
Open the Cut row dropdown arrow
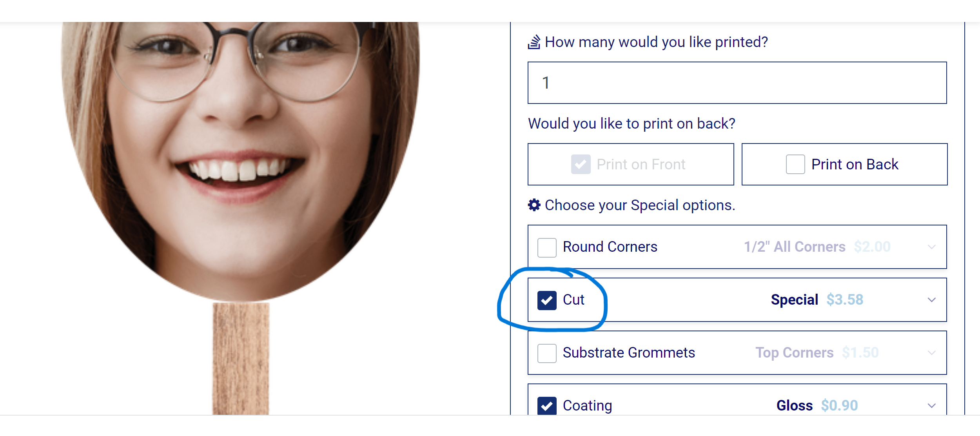pyautogui.click(x=932, y=300)
